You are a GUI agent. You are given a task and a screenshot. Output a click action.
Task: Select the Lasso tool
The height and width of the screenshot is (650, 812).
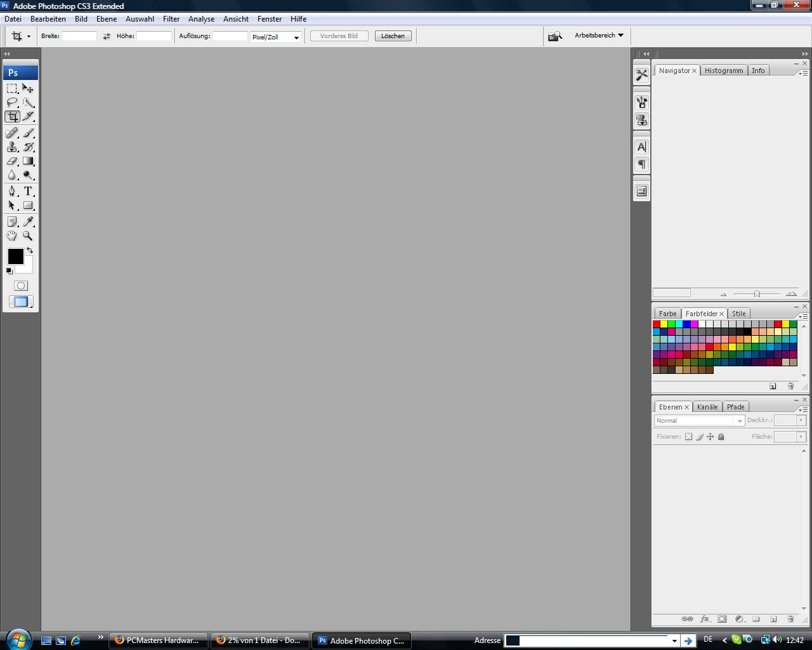coord(12,103)
